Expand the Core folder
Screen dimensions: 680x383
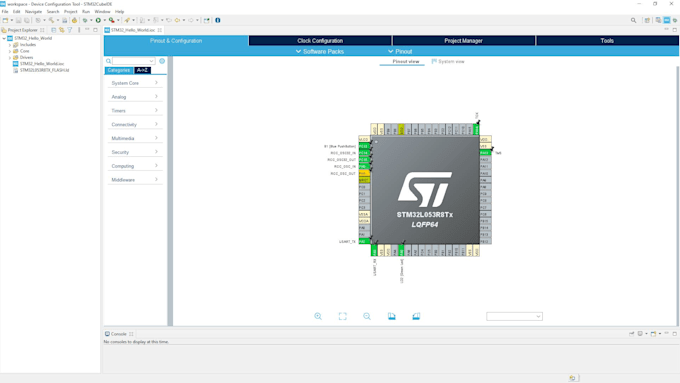pyautogui.click(x=10, y=51)
